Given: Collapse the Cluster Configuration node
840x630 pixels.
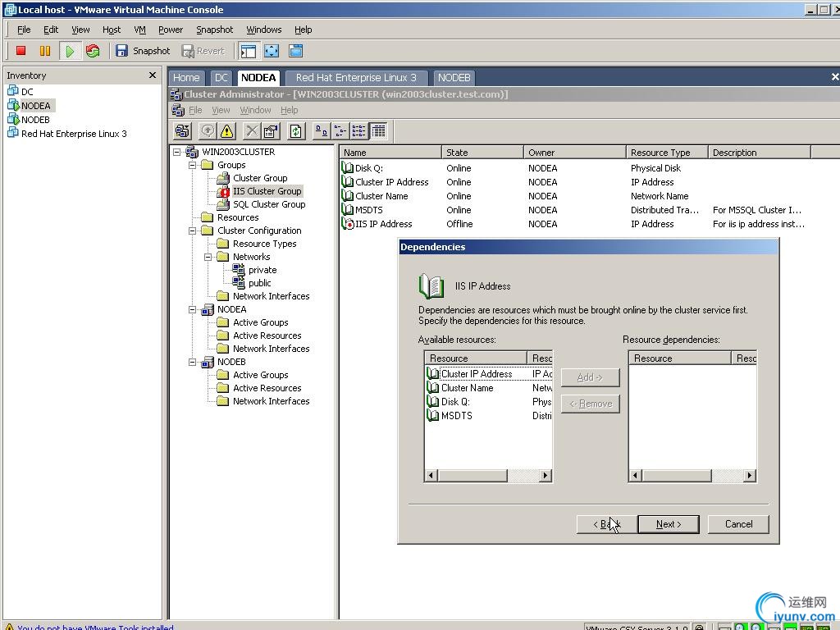Looking at the screenshot, I should [x=192, y=231].
